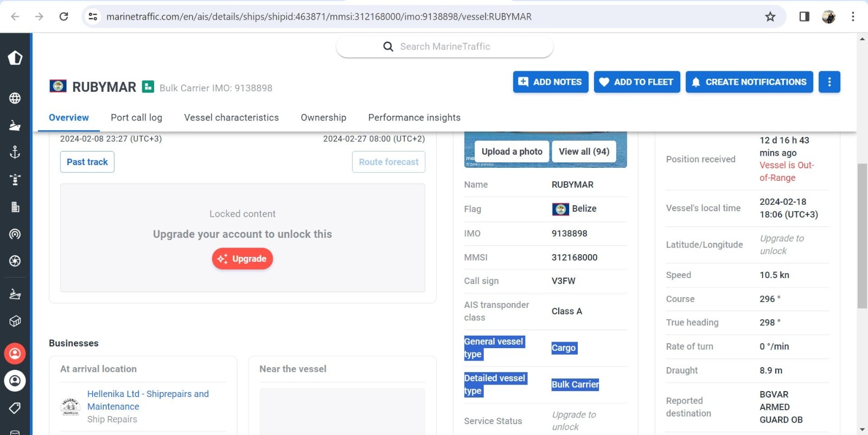Click the red Upgrade button

(x=242, y=259)
